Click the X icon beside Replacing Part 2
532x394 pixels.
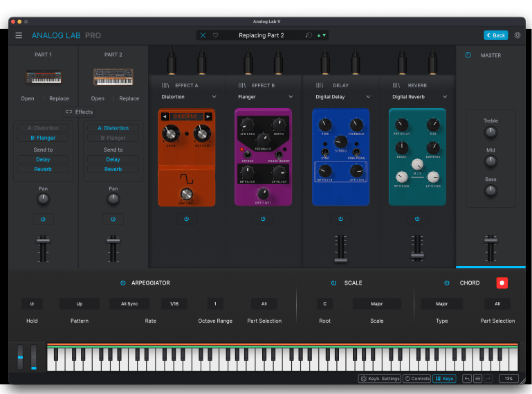203,35
